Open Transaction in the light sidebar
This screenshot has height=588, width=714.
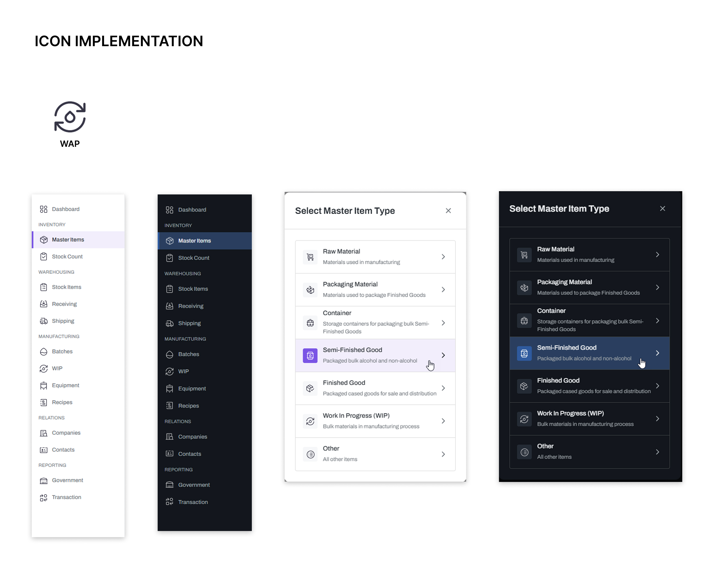[66, 497]
